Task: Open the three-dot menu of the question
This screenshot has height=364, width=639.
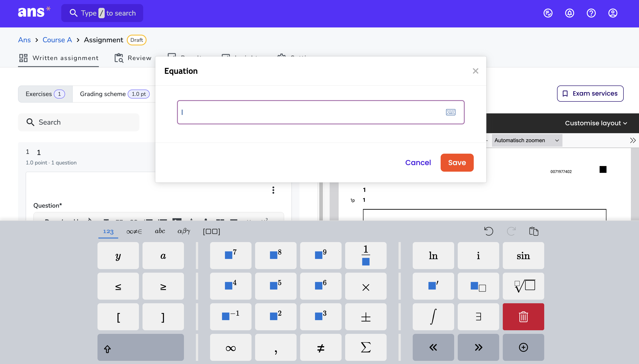Action: 273,190
